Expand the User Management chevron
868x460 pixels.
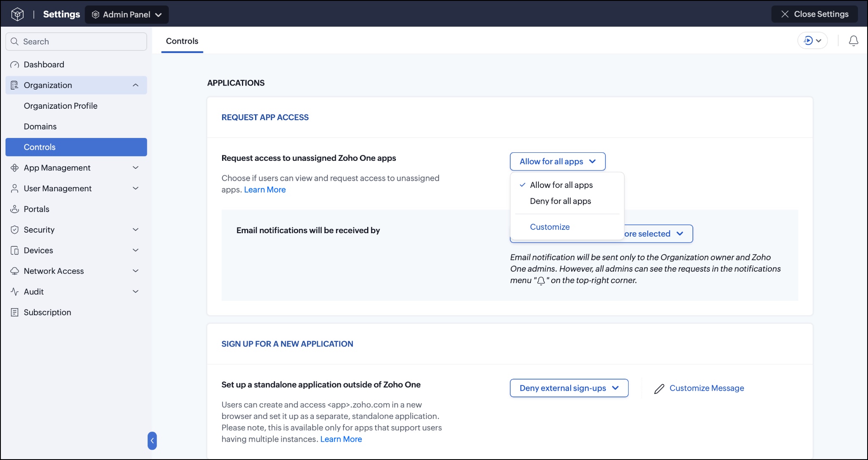pyautogui.click(x=135, y=188)
